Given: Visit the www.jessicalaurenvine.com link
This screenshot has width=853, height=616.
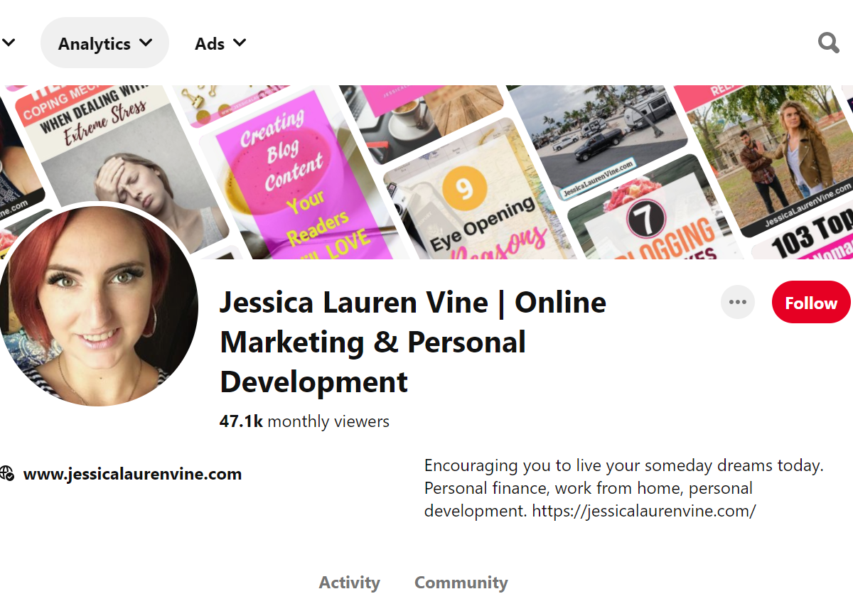Looking at the screenshot, I should pos(132,474).
